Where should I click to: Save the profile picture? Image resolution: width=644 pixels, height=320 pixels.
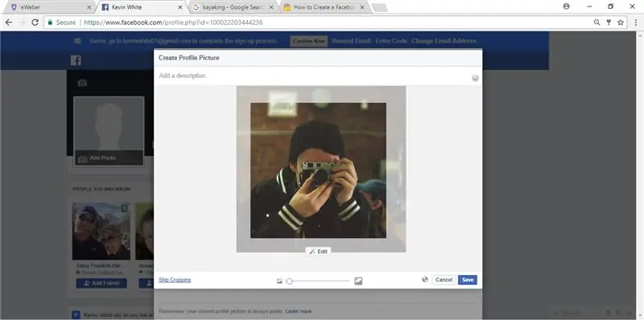point(468,280)
